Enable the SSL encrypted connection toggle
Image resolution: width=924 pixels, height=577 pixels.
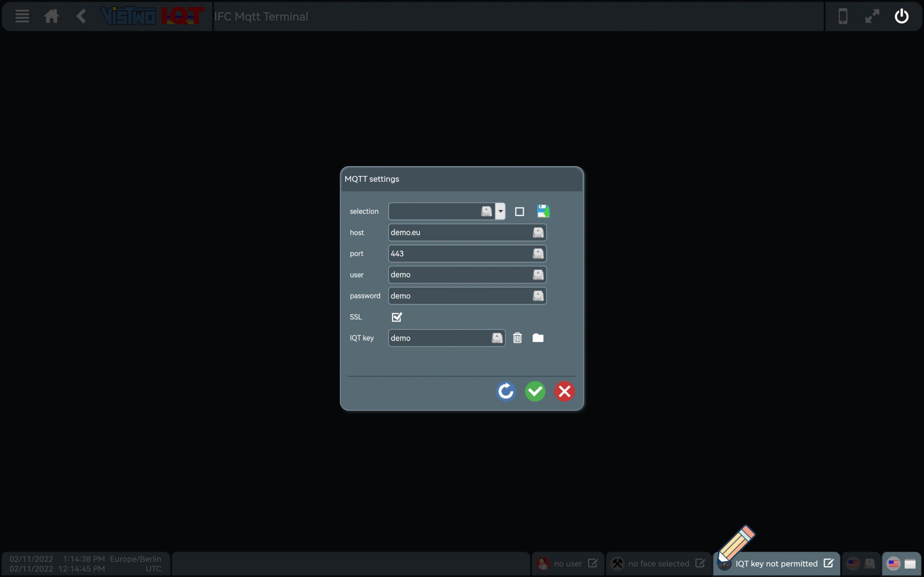396,317
